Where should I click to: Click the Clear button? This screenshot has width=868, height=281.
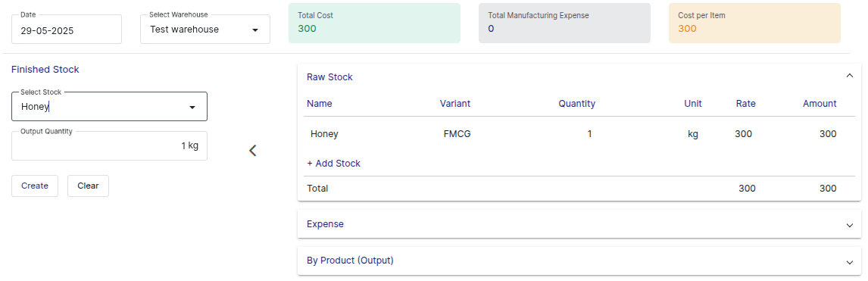click(88, 186)
